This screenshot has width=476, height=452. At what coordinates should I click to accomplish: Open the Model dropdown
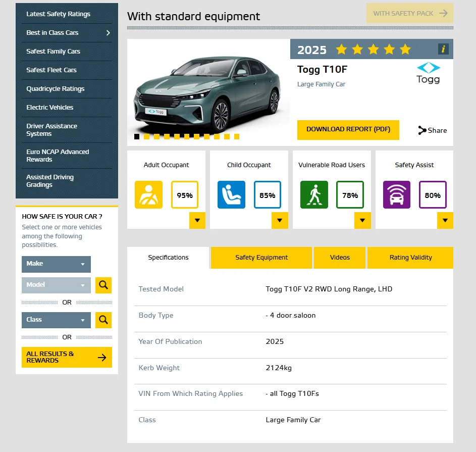tap(56, 285)
